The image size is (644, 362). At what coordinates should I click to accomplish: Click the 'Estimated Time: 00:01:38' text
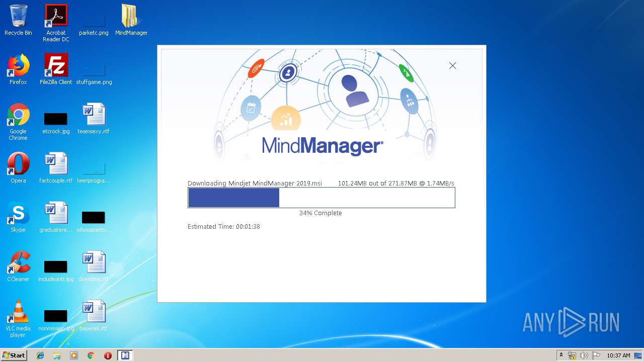pyautogui.click(x=224, y=227)
